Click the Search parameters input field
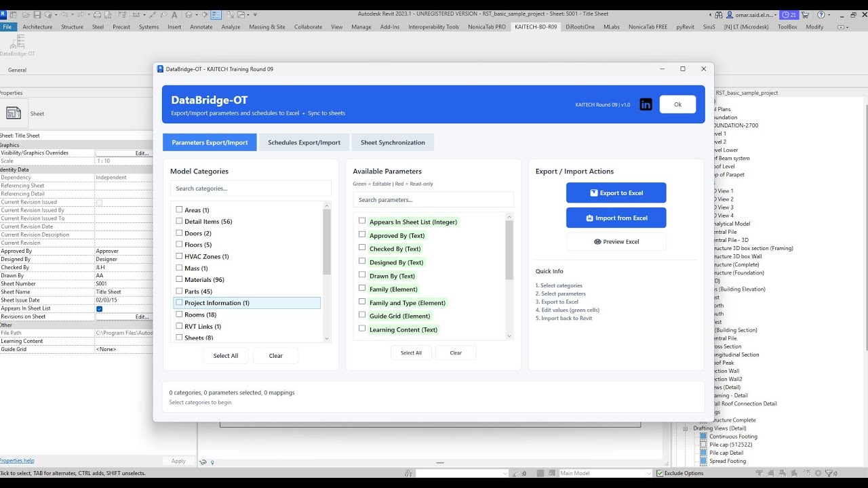This screenshot has width=868, height=488. point(433,200)
